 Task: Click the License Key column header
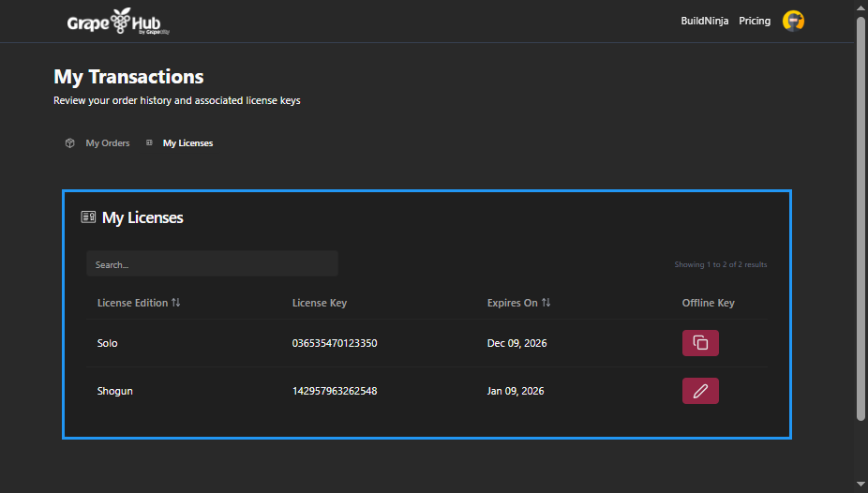320,303
